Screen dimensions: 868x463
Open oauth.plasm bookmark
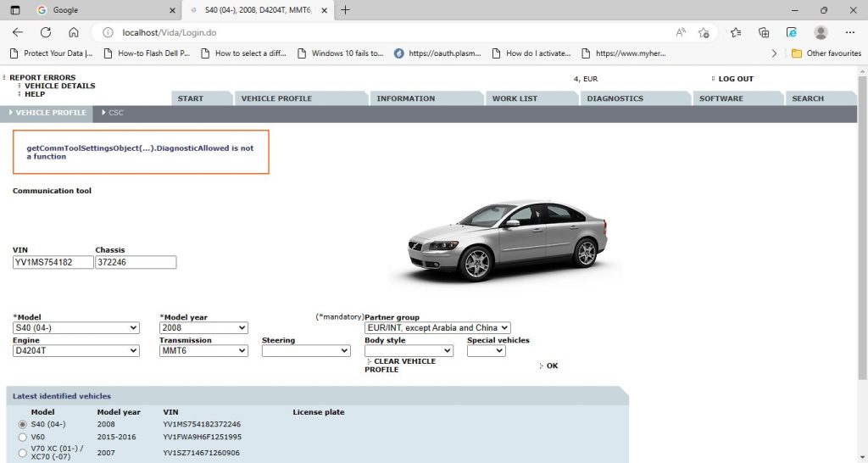point(437,53)
